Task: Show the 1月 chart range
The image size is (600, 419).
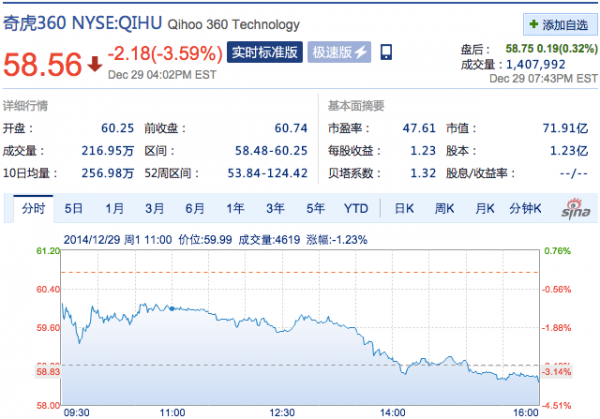Action: click(114, 209)
